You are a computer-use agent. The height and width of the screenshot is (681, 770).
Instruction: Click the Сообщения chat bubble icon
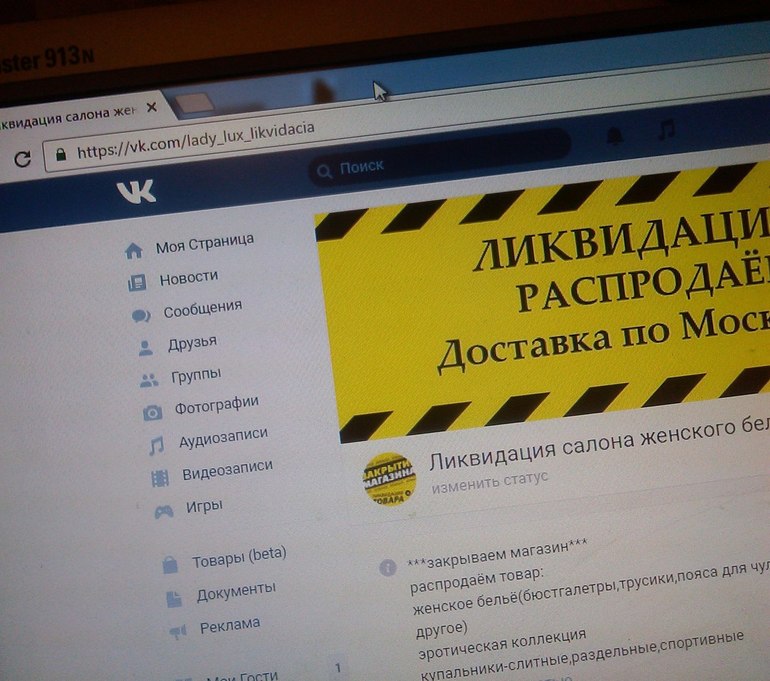pyautogui.click(x=140, y=315)
